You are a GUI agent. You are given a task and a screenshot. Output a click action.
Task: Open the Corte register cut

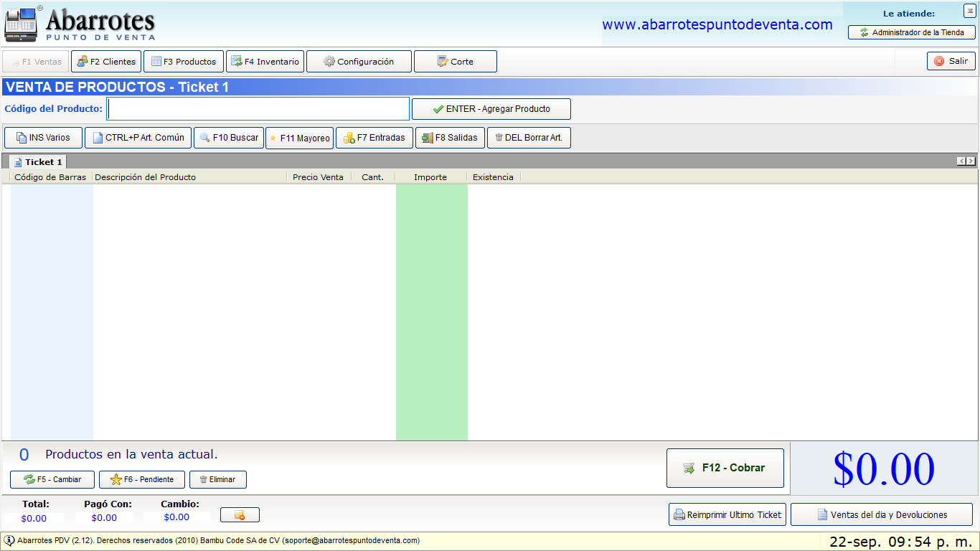[x=456, y=62]
